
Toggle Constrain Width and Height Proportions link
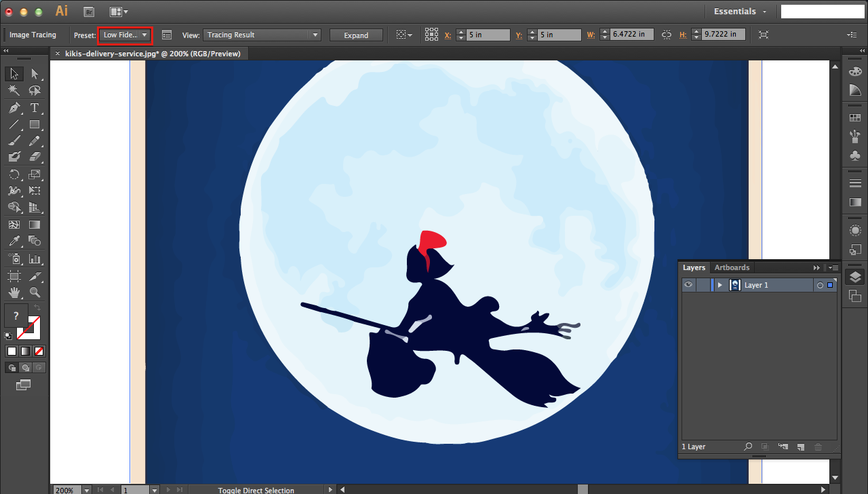point(667,35)
